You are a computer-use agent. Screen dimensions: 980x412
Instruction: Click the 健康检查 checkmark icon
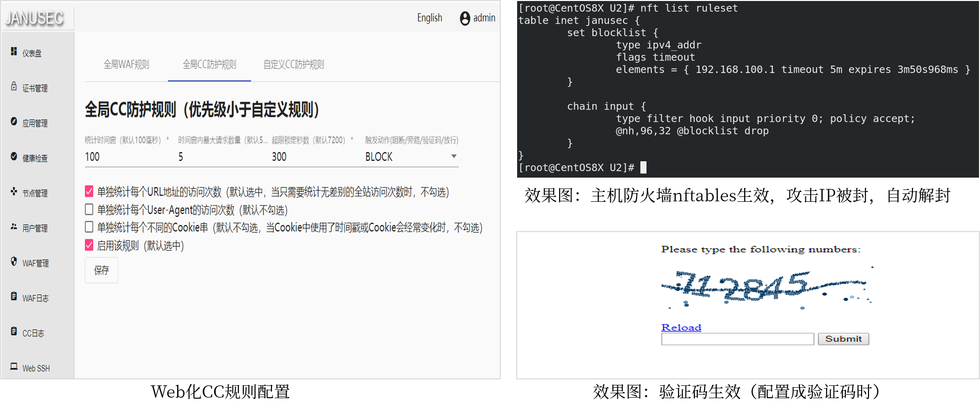[14, 156]
